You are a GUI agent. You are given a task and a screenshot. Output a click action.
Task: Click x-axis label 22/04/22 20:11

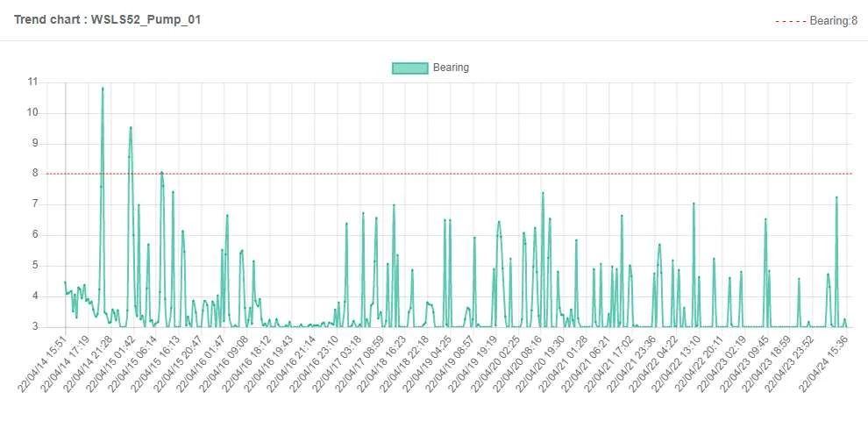point(701,363)
